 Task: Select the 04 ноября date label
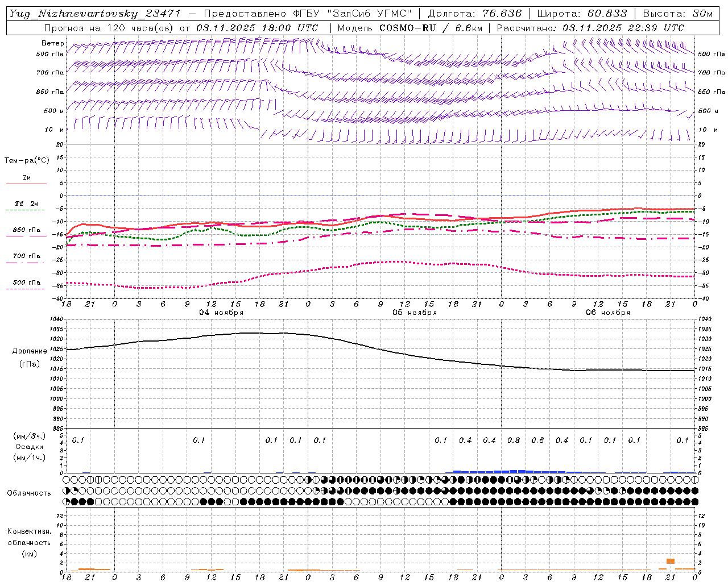(x=221, y=313)
